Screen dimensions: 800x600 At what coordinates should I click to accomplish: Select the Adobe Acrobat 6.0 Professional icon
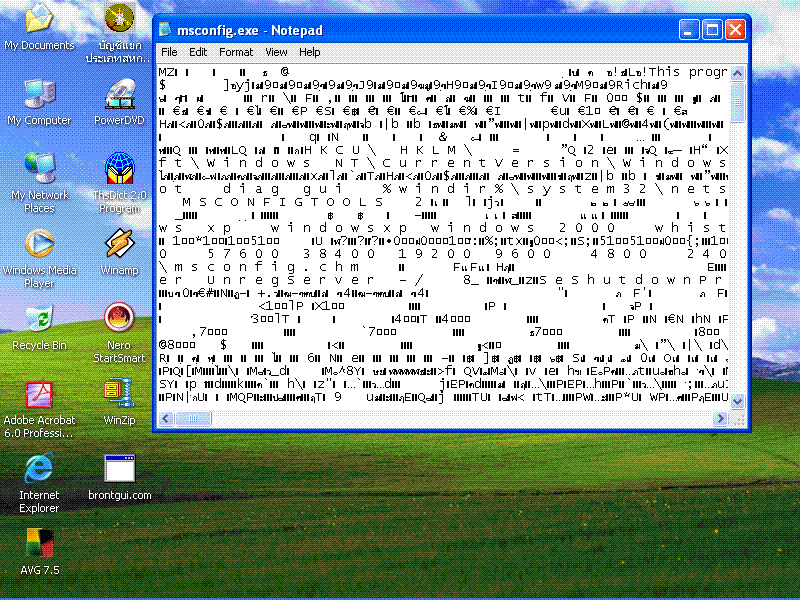pyautogui.click(x=39, y=409)
